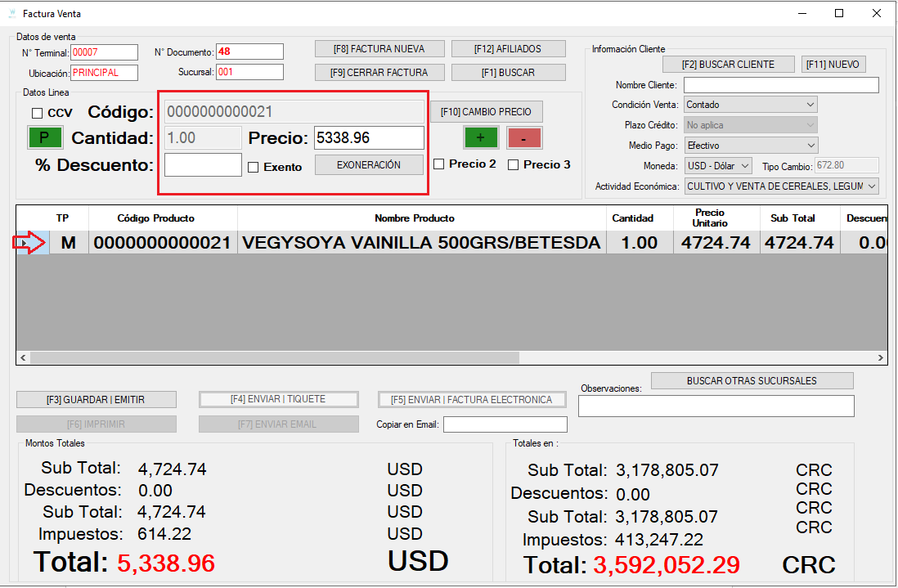The height and width of the screenshot is (588, 898).
Task: Click the Nombre Cliente input field
Action: (781, 85)
